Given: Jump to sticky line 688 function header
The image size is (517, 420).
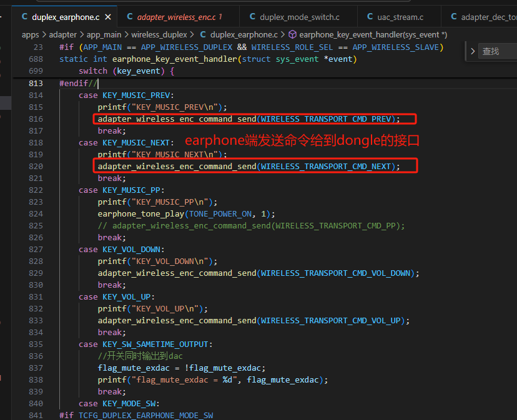Looking at the screenshot, I should (x=208, y=59).
